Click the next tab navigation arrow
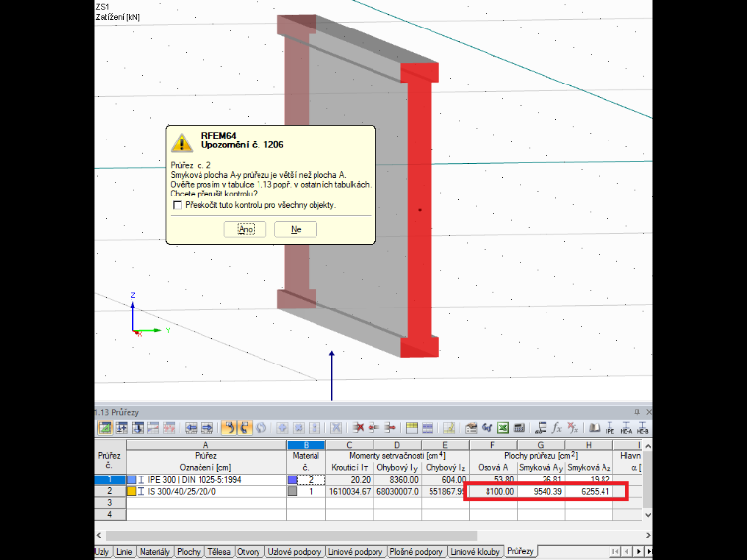The height and width of the screenshot is (560, 747). pos(639,551)
